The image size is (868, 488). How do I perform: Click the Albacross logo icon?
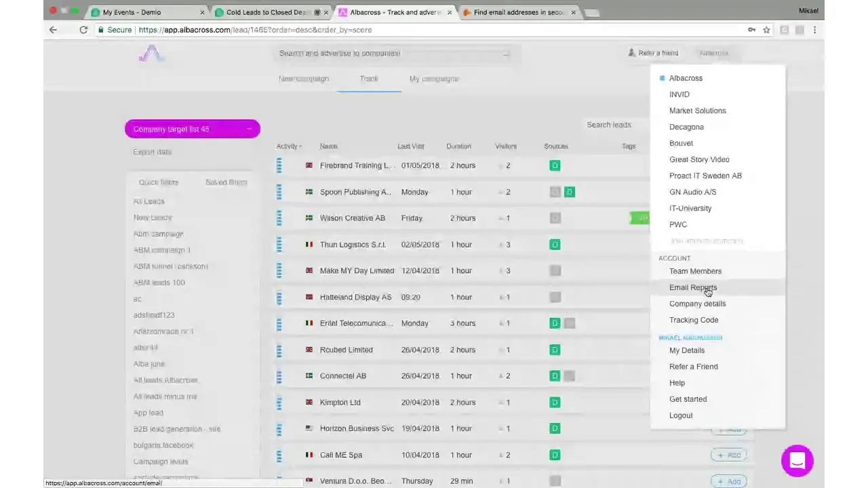pyautogui.click(x=152, y=54)
